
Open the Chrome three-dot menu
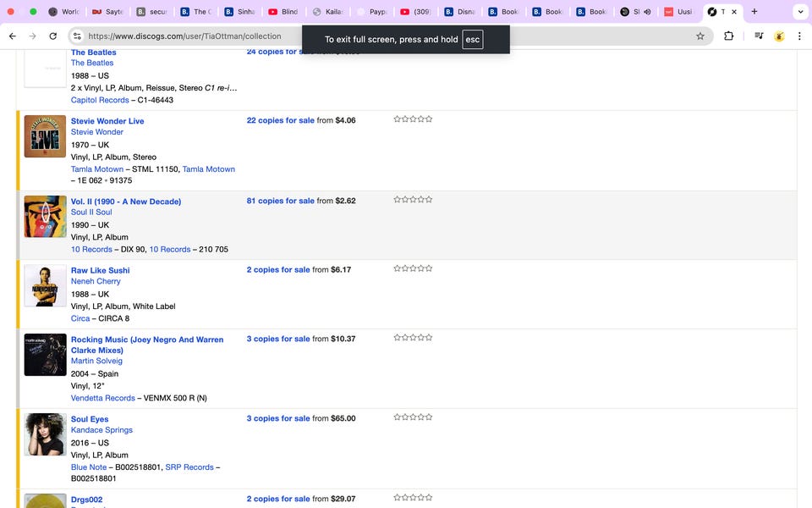tap(799, 36)
